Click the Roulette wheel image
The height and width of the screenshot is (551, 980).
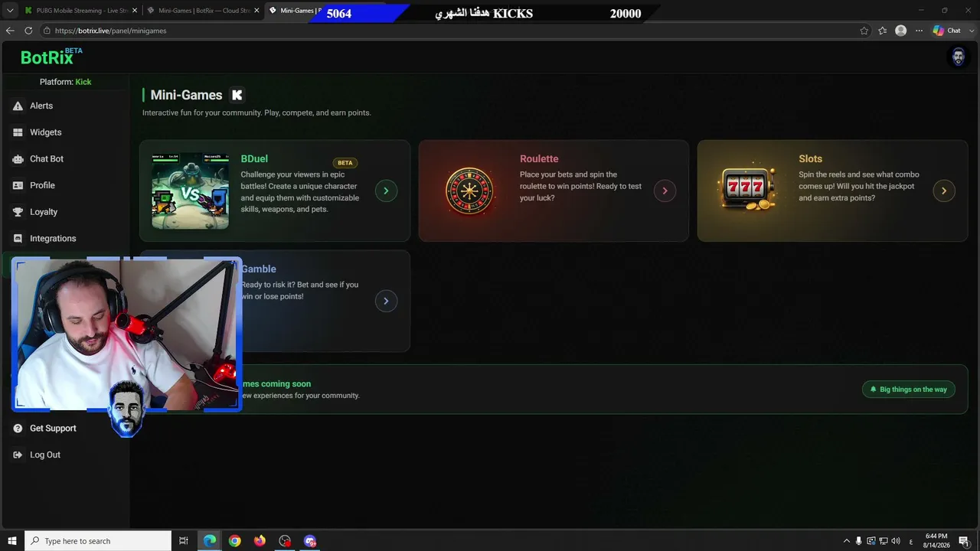[469, 191]
